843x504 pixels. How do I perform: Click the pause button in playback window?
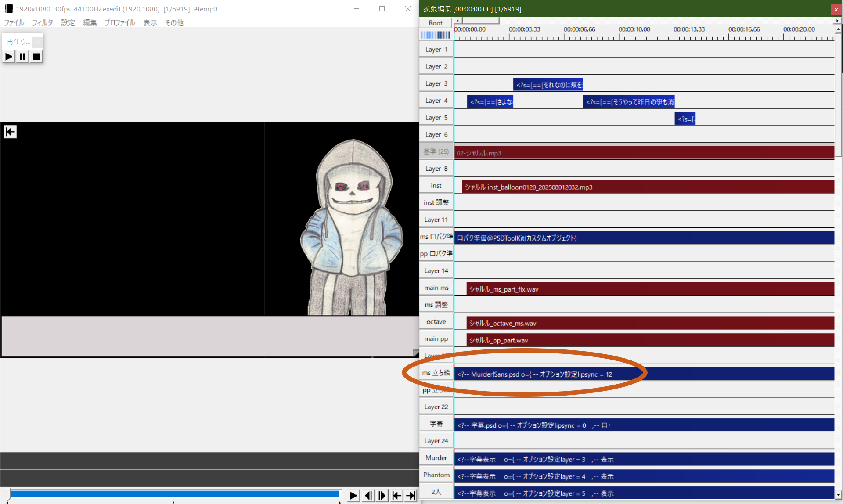[x=22, y=57]
